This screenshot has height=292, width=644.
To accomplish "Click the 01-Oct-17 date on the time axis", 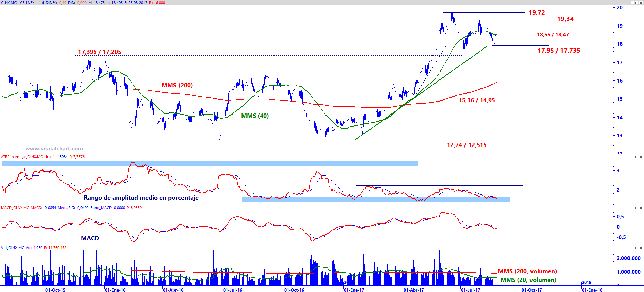I will click(x=532, y=290).
